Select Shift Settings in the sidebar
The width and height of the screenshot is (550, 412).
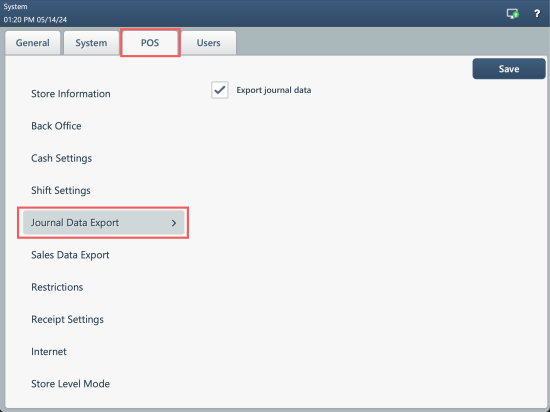(61, 191)
